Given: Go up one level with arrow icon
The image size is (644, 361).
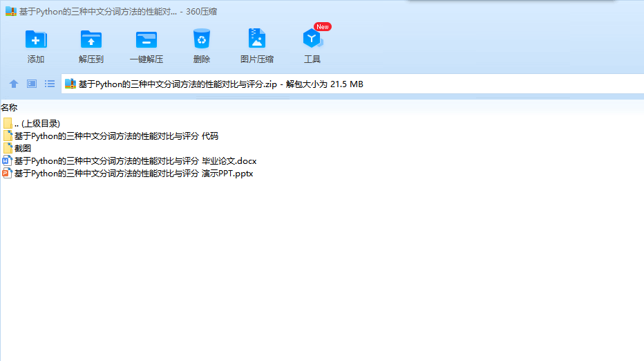Looking at the screenshot, I should tap(14, 84).
